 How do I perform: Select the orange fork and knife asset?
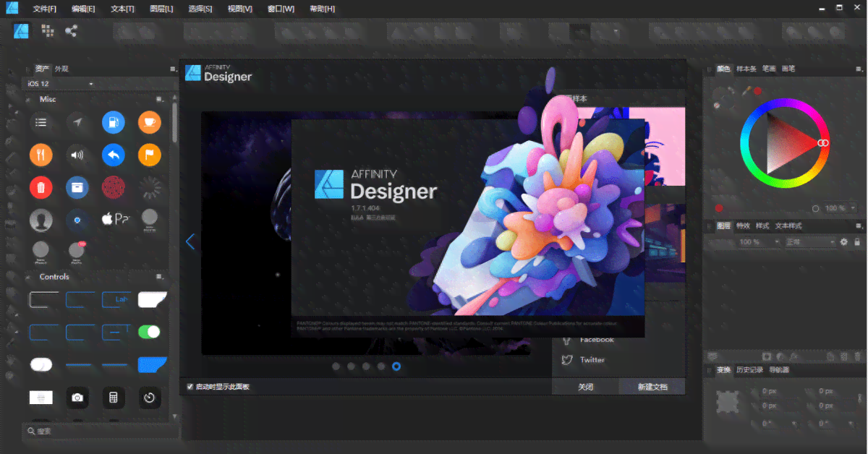41,155
